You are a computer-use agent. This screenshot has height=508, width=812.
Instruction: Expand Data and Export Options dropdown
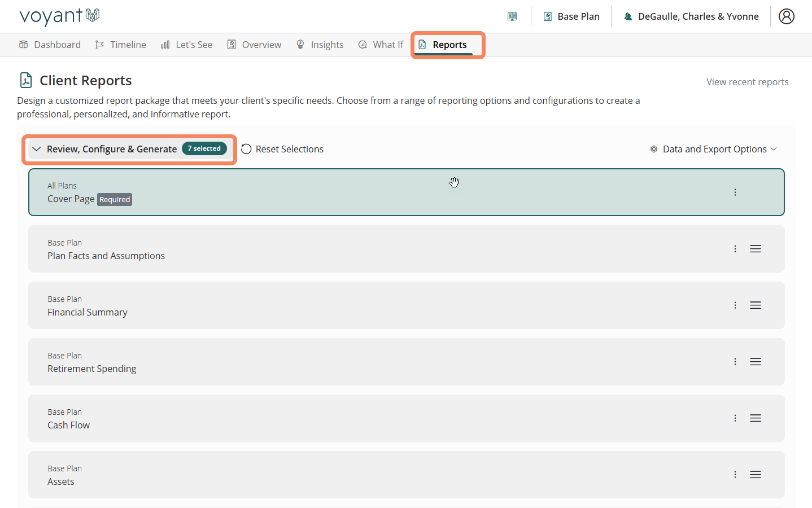[x=714, y=149]
